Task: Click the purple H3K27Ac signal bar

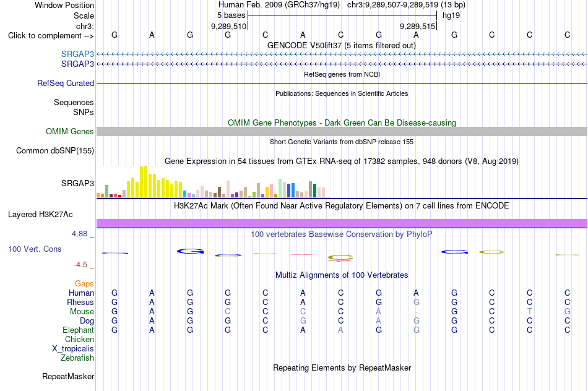Action: (x=342, y=223)
